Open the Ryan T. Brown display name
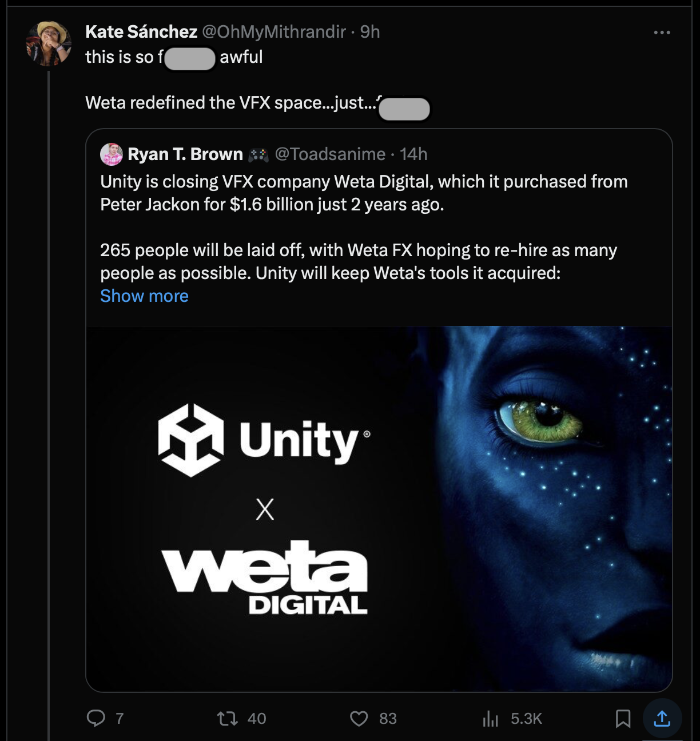This screenshot has height=741, width=700. click(x=185, y=154)
